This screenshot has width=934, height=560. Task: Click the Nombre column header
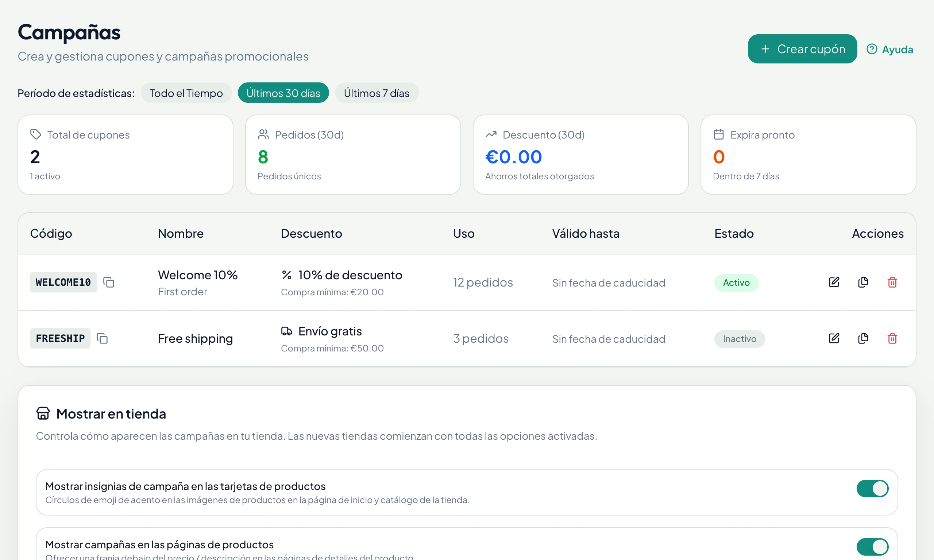181,234
